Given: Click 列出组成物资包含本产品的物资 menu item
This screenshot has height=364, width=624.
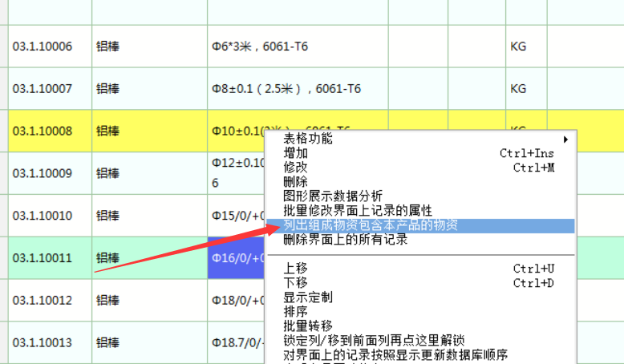Looking at the screenshot, I should click(x=371, y=225).
